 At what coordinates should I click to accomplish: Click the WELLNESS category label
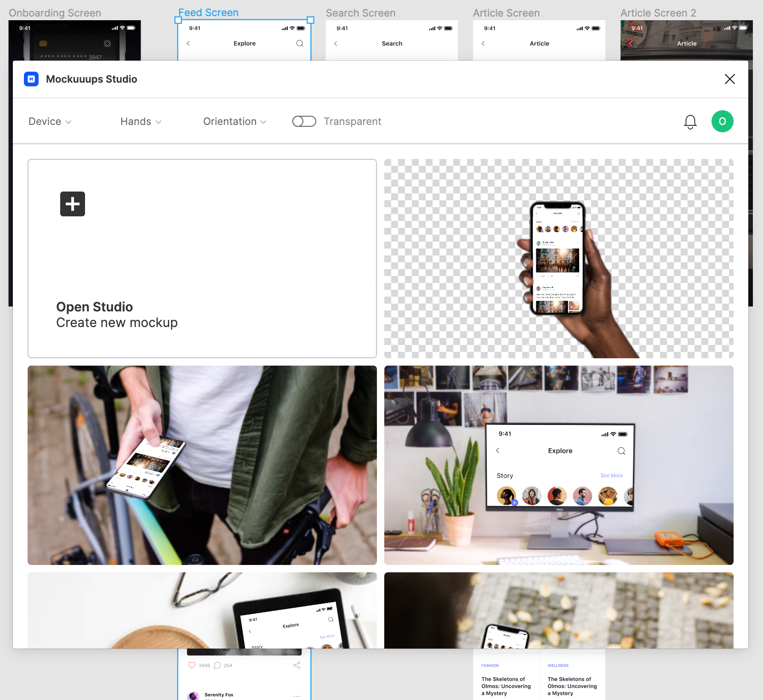click(x=558, y=666)
